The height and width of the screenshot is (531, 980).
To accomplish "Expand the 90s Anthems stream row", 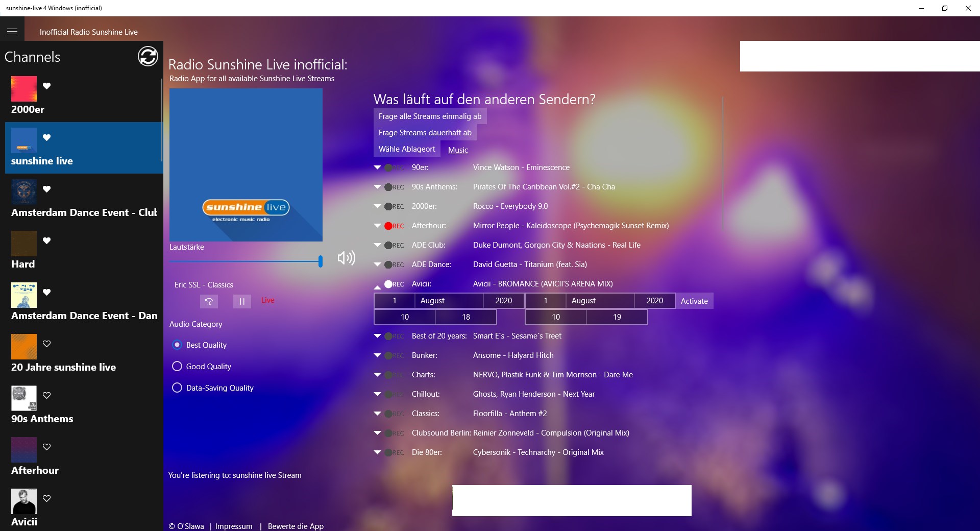I will 378,187.
